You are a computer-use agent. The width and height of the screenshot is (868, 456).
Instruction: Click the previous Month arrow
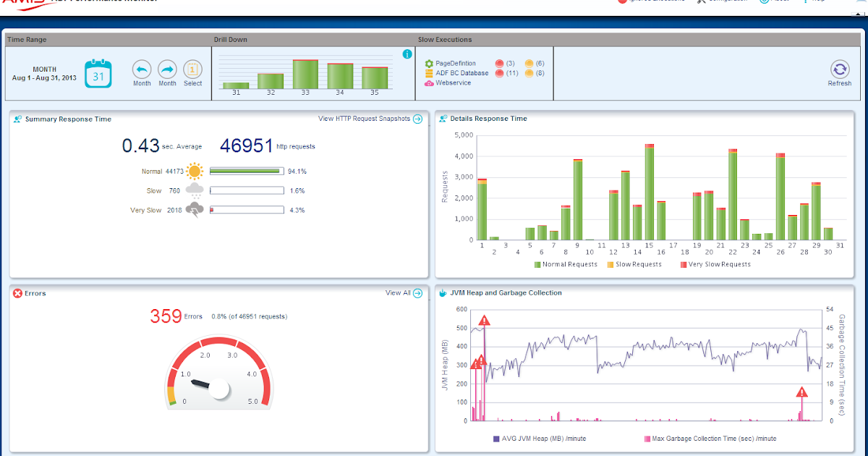tap(141, 70)
